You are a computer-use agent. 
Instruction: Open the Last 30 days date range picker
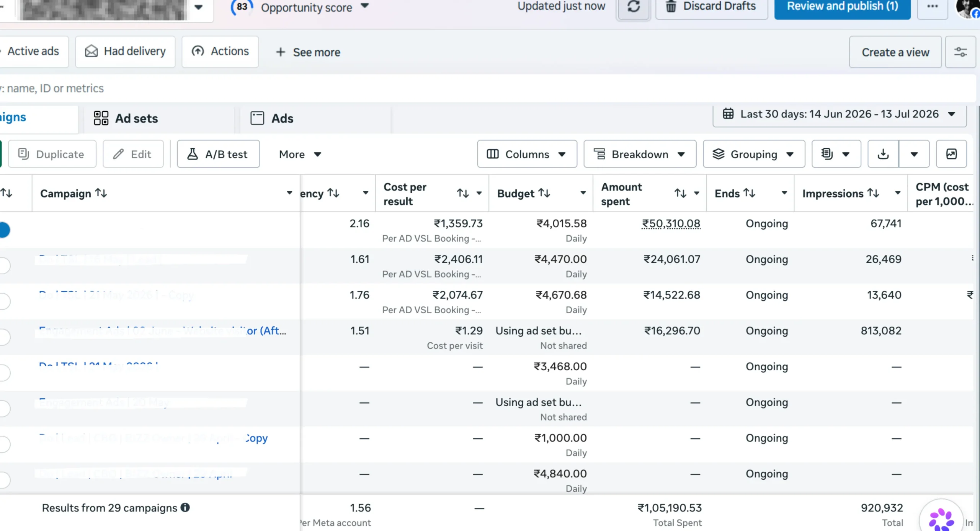840,114
